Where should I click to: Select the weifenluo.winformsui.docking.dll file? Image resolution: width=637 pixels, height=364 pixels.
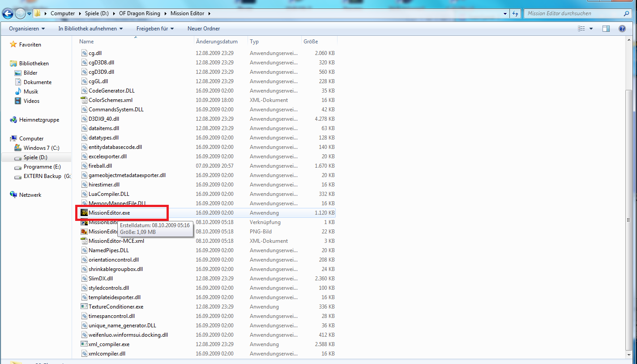[128, 335]
